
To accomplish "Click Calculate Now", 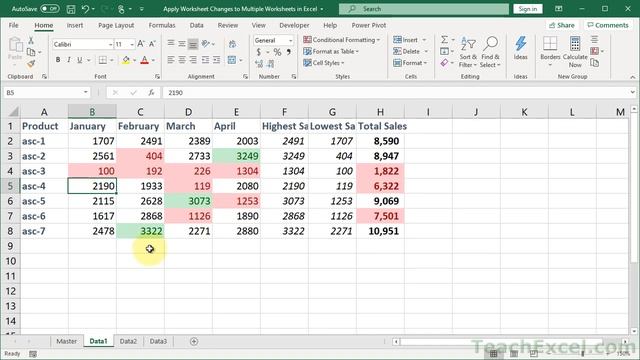I will pos(575,52).
